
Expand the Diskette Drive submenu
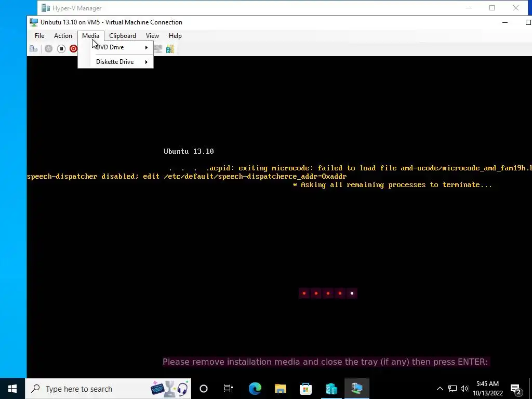[x=116, y=62]
